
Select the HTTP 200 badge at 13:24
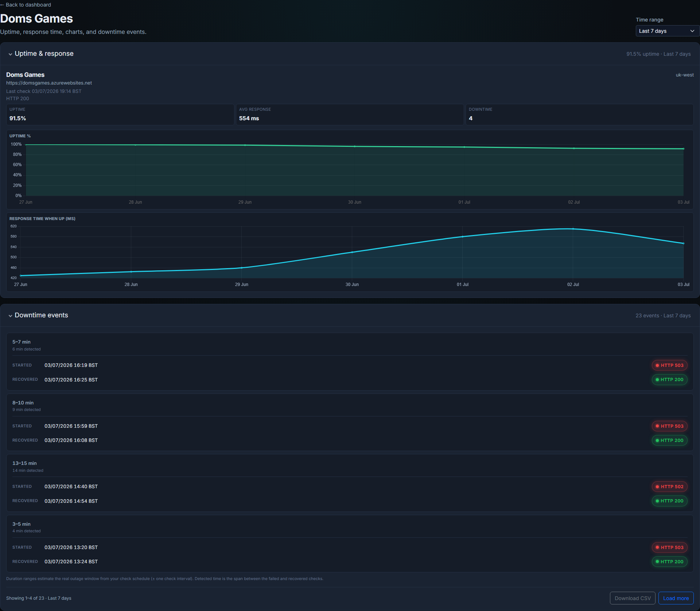[x=670, y=562]
